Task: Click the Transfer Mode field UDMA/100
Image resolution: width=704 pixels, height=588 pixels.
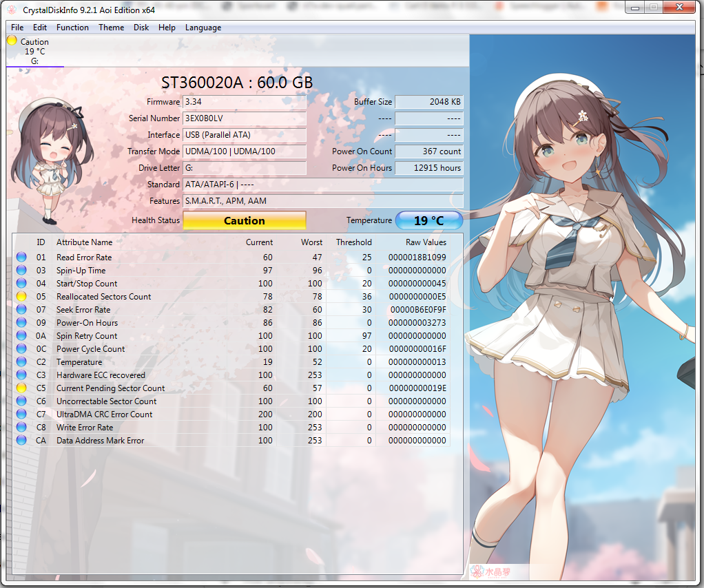Action: pos(245,151)
